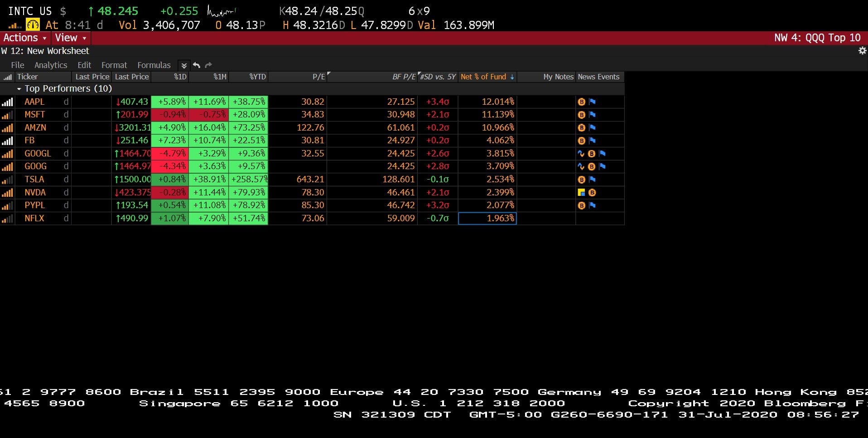Screen dimensions: 868x438
Task: Click the %1D column header
Action: (x=170, y=77)
